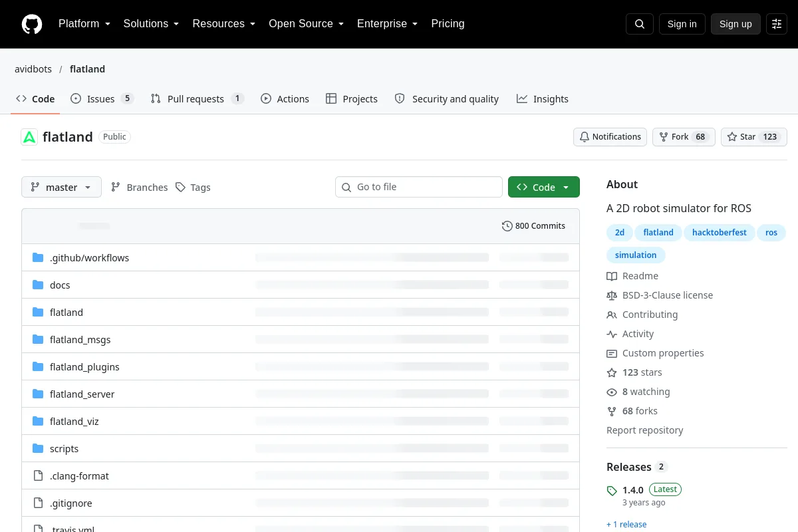This screenshot has height=532, width=798.
Task: Click the flatland repository avatar icon
Action: click(29, 137)
